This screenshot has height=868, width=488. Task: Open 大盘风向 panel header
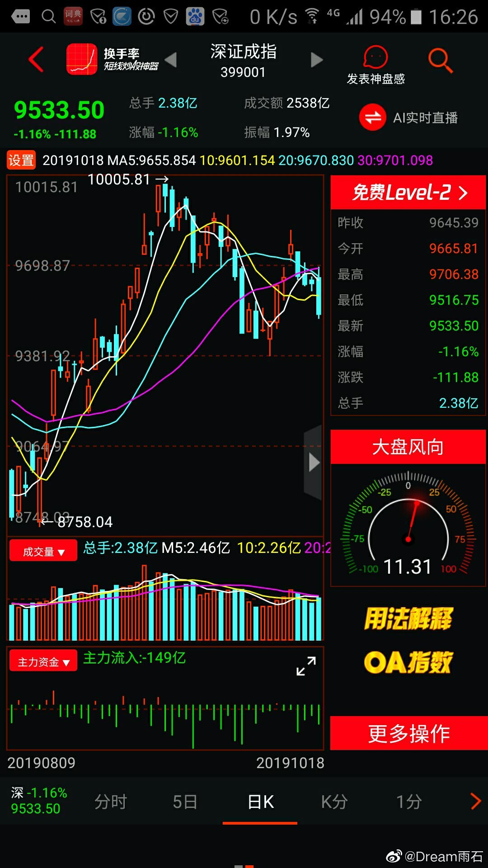(408, 447)
